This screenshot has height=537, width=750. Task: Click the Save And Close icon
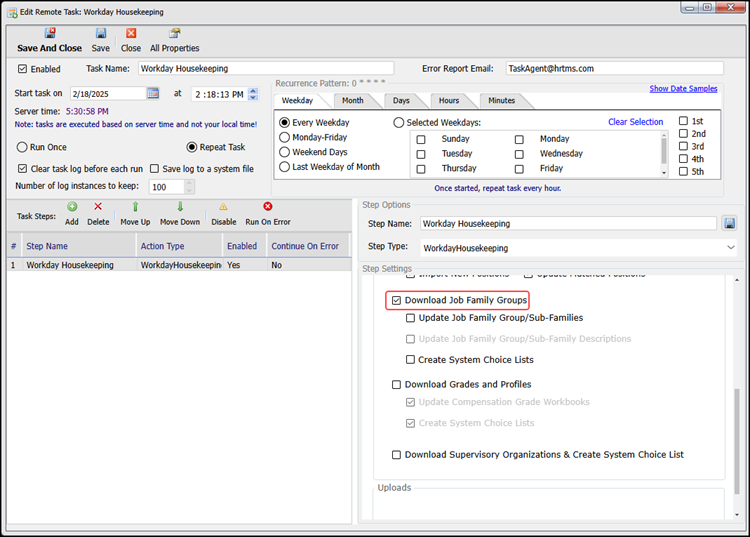tap(50, 33)
